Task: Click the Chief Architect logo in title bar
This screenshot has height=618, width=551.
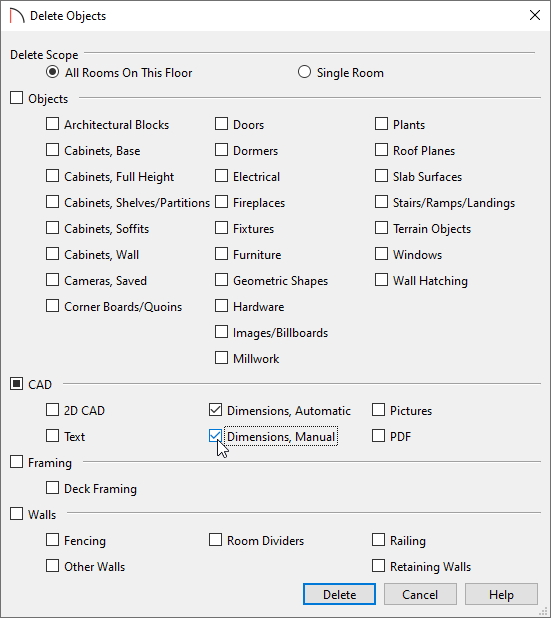Action: [x=17, y=16]
